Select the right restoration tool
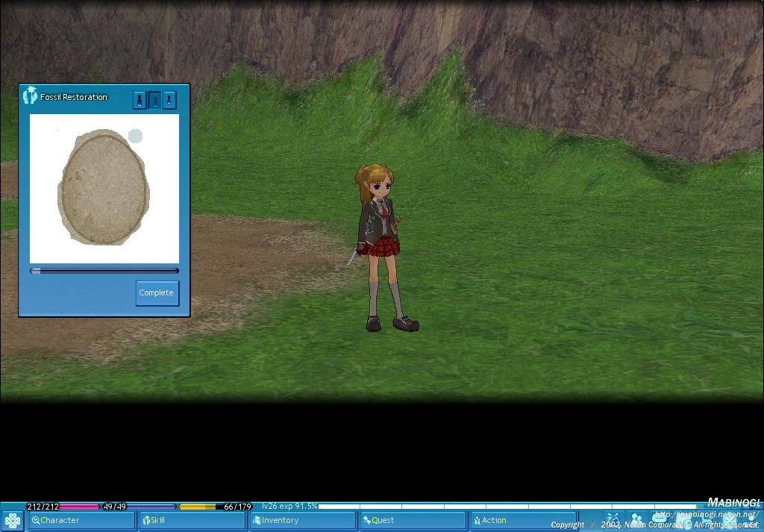 [169, 100]
